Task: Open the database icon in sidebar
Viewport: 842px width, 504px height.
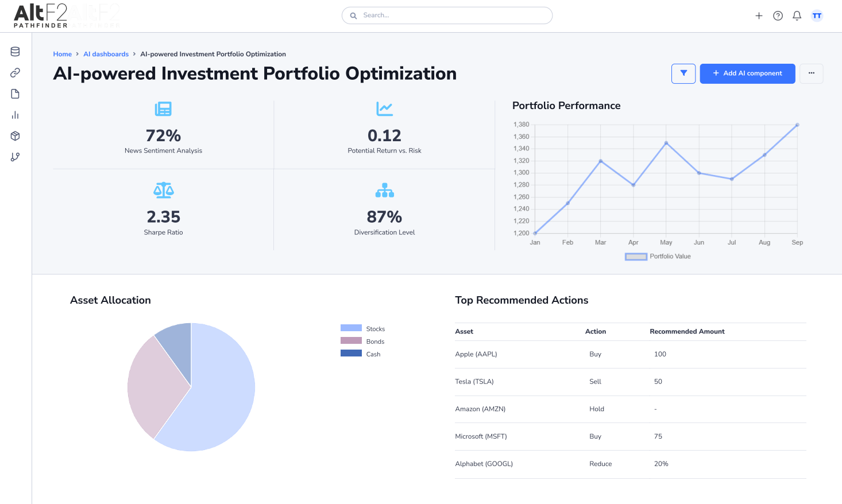Action: [x=16, y=52]
